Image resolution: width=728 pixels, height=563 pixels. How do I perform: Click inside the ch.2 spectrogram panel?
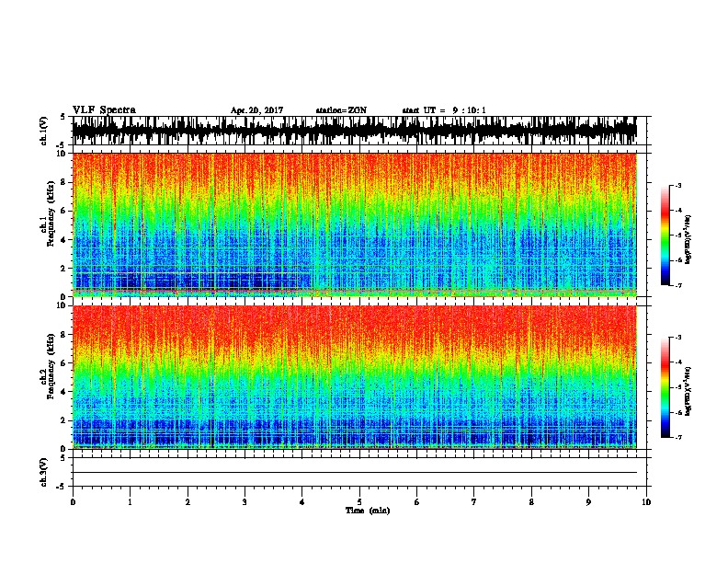coord(355,377)
